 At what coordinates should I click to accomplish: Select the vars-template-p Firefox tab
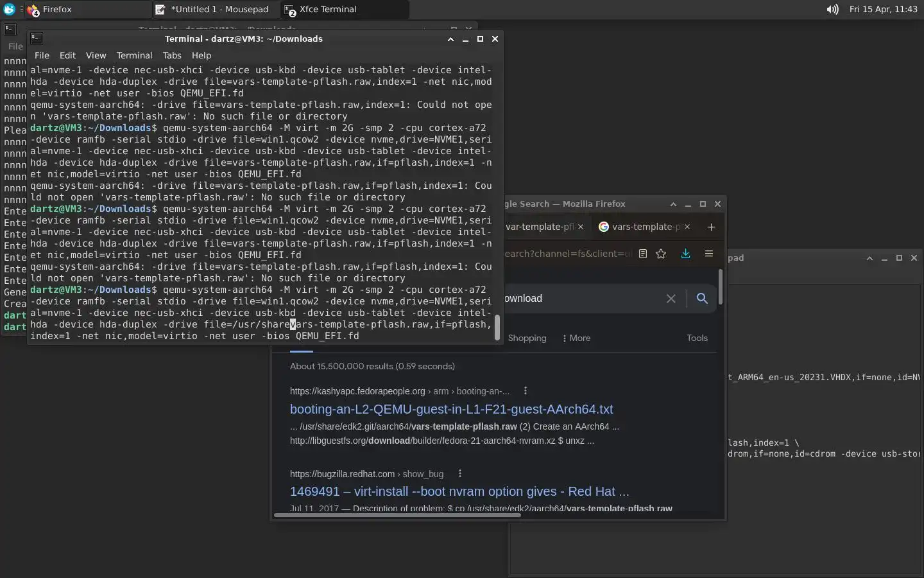[644, 227]
